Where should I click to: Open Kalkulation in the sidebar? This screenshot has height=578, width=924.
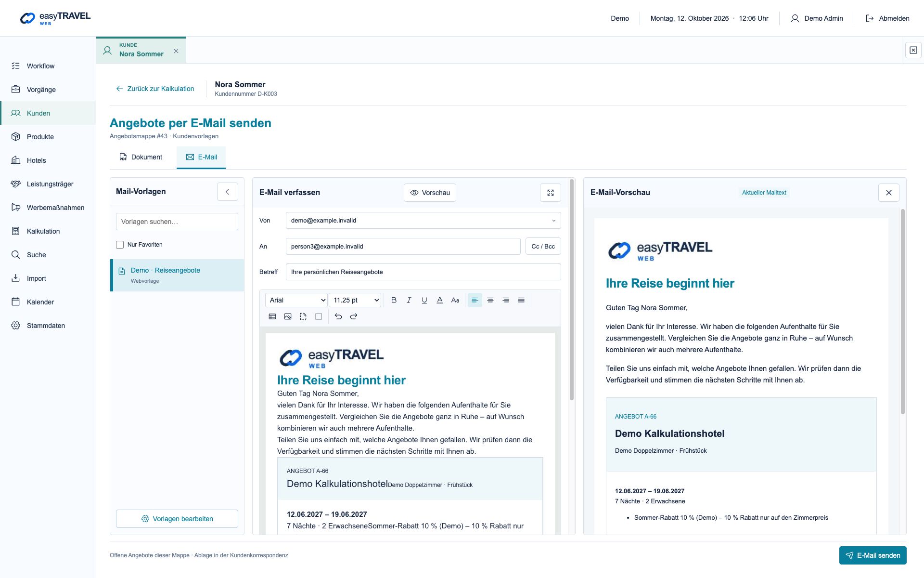click(48, 231)
